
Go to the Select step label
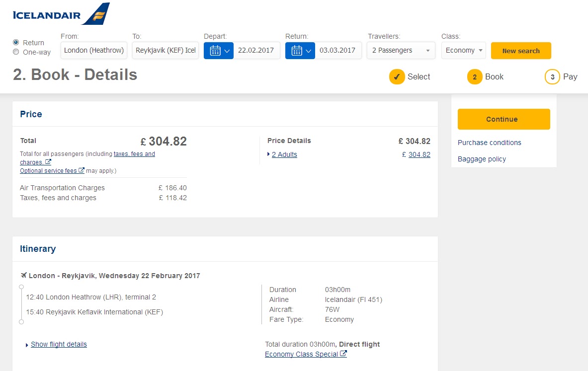(x=419, y=77)
